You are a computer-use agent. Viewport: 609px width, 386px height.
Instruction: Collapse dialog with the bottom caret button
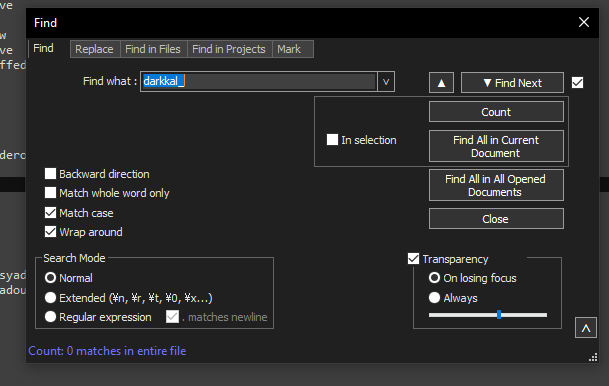586,328
